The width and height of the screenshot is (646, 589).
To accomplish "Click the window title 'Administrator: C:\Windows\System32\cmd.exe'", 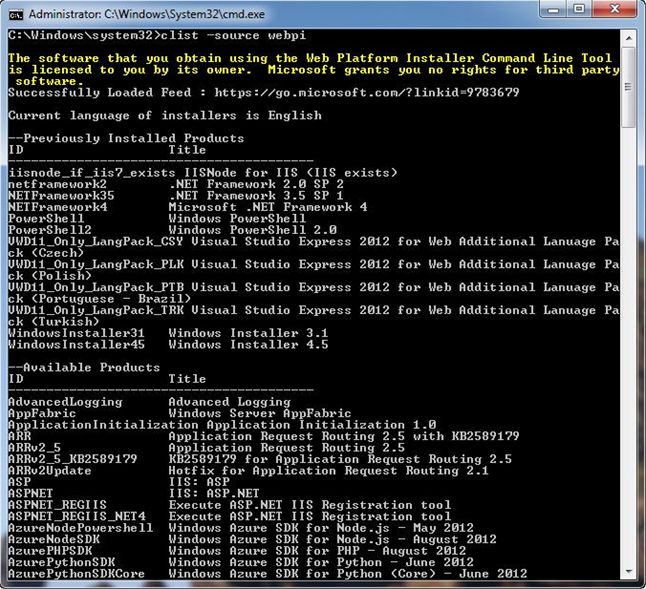I will pyautogui.click(x=147, y=14).
